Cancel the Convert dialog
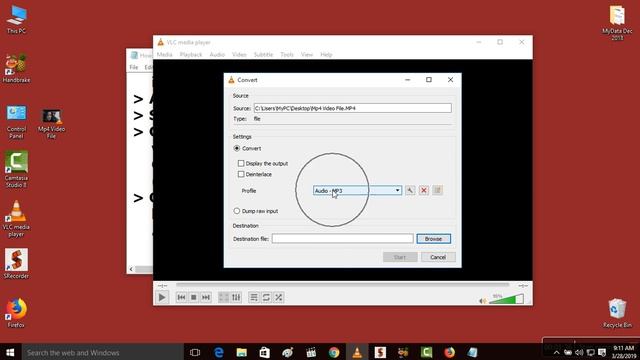The image size is (640, 360). tap(438, 257)
